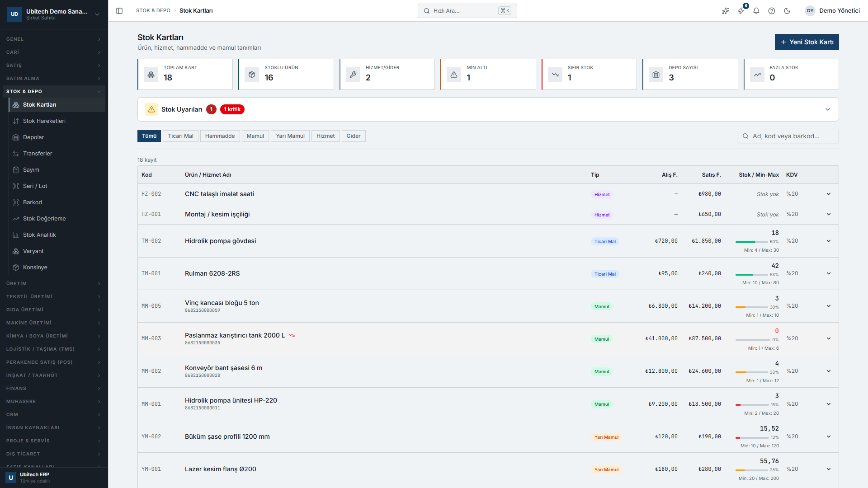This screenshot has width=868, height=488.
Task: Switch to dark mode with moon icon
Action: pyautogui.click(x=787, y=11)
